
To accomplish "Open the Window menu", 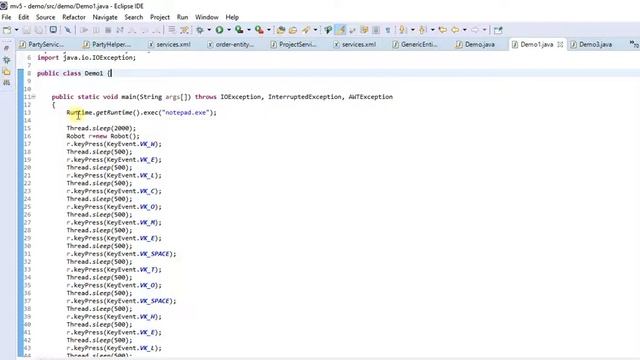I will pos(207,17).
